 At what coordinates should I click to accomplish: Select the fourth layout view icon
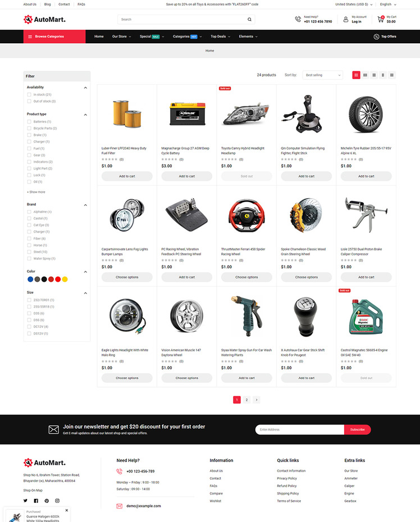[383, 75]
